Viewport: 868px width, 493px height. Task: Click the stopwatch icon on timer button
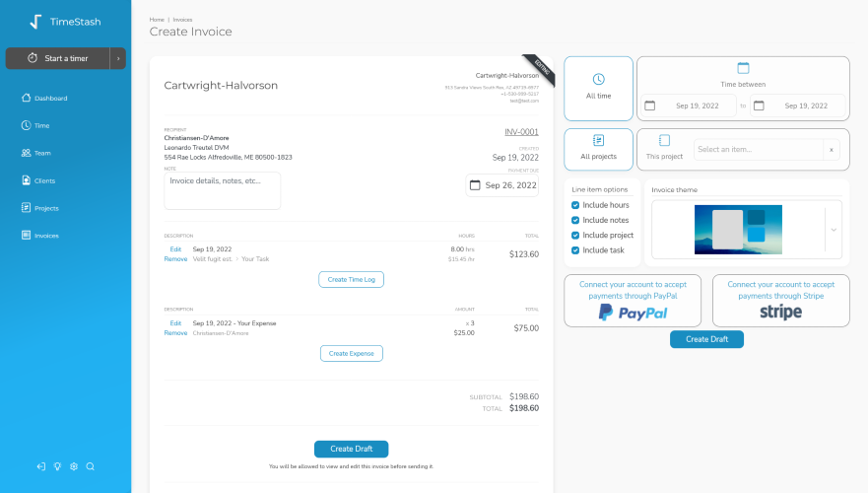pyautogui.click(x=33, y=57)
